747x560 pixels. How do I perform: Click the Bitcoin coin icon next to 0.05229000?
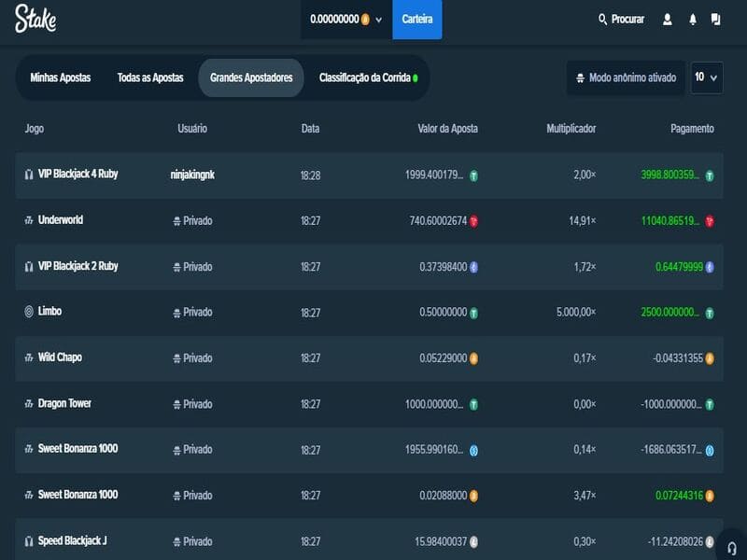click(473, 358)
